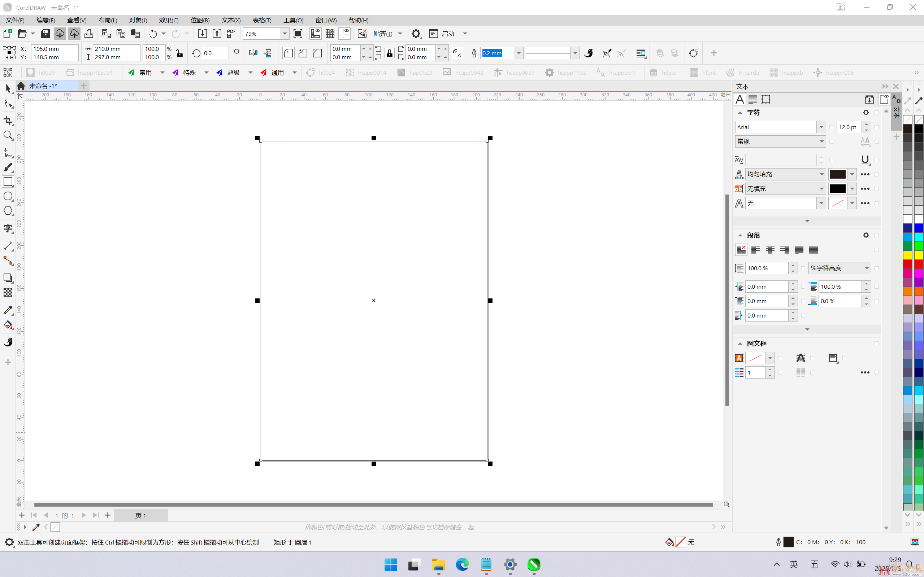Select the Freehand drawing tool
This screenshot has height=577, width=924.
(8, 153)
